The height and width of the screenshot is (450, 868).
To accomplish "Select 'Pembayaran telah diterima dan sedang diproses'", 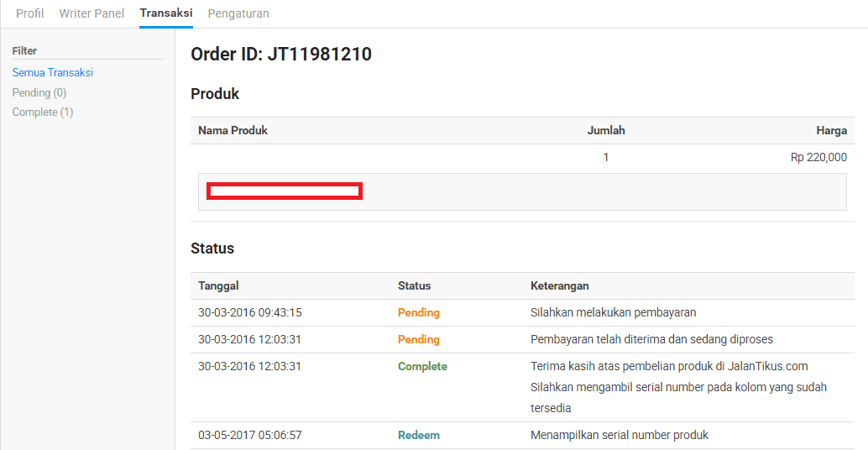I will click(x=651, y=339).
